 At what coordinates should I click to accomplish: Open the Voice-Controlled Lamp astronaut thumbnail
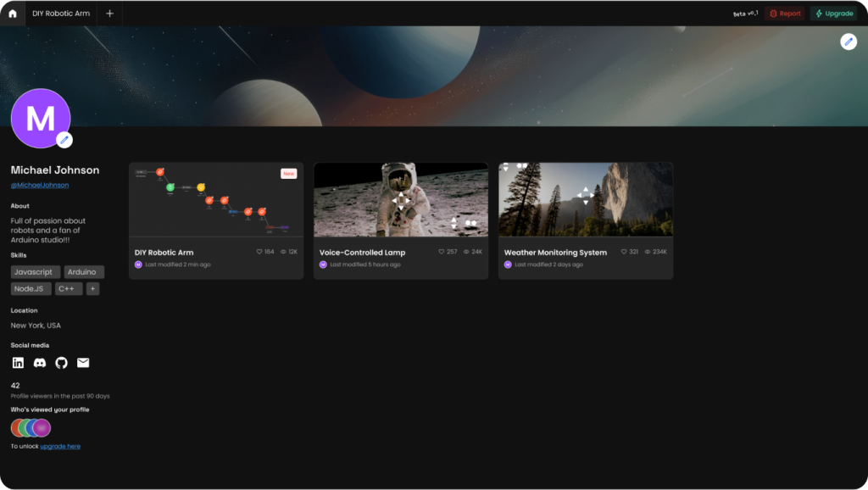coord(400,199)
